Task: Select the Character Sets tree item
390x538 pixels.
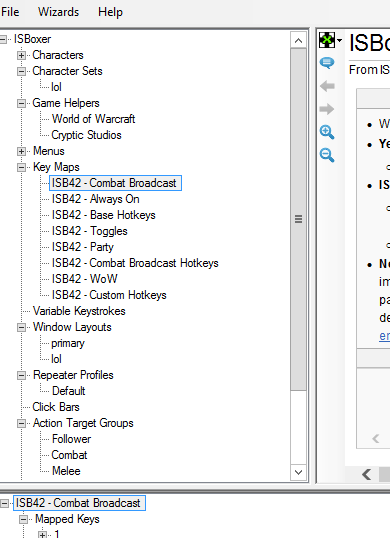Action: [x=67, y=71]
